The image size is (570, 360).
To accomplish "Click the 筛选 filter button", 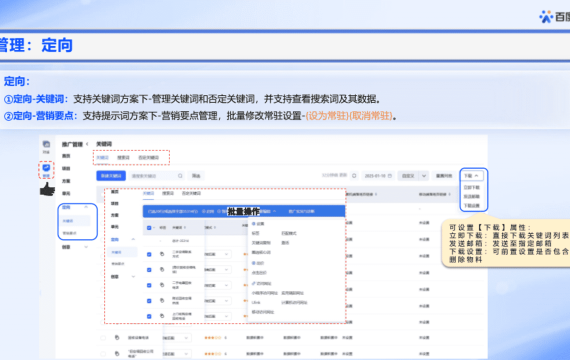I will 196,176.
